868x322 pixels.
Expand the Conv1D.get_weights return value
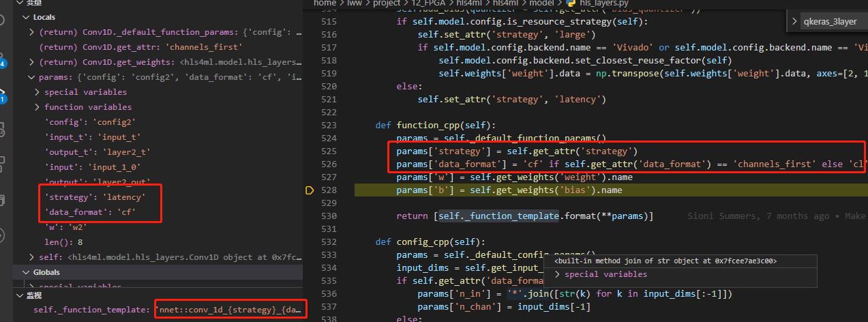32,62
